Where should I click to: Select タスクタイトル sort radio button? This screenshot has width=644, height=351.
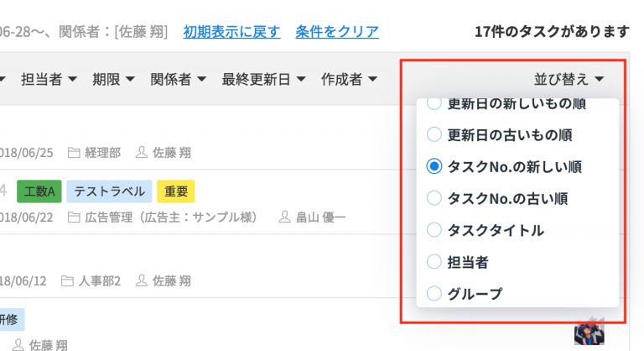pyautogui.click(x=434, y=229)
